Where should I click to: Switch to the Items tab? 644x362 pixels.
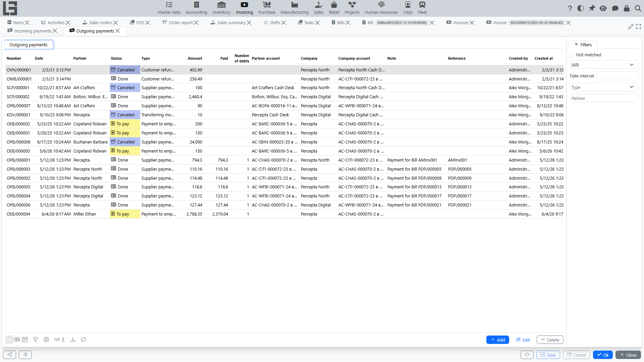click(18, 22)
